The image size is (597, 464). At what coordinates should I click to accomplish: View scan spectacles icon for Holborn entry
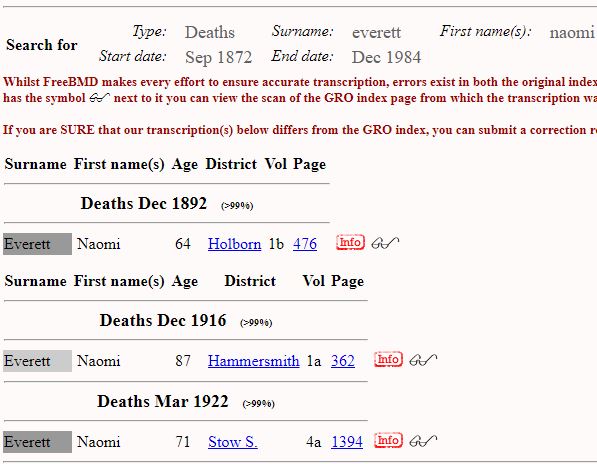pos(385,243)
